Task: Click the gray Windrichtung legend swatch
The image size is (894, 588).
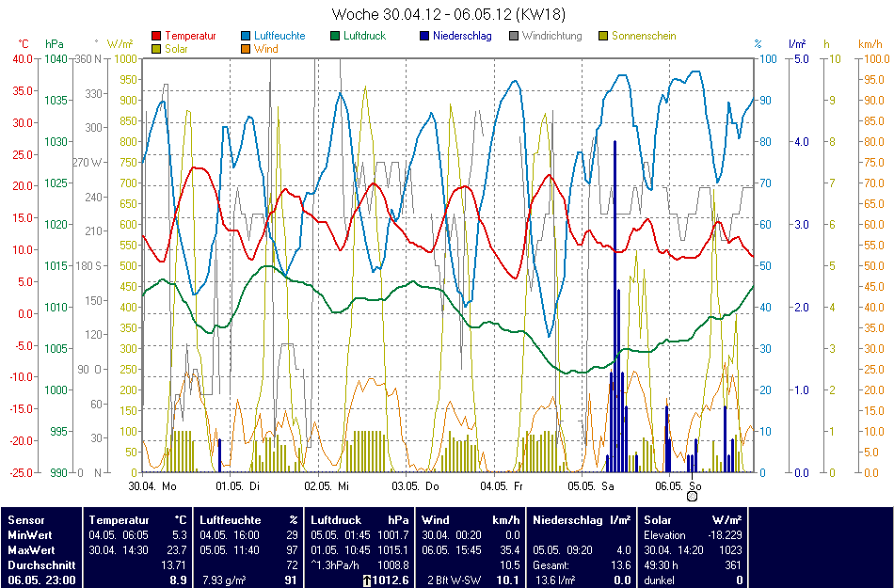Action: click(514, 36)
